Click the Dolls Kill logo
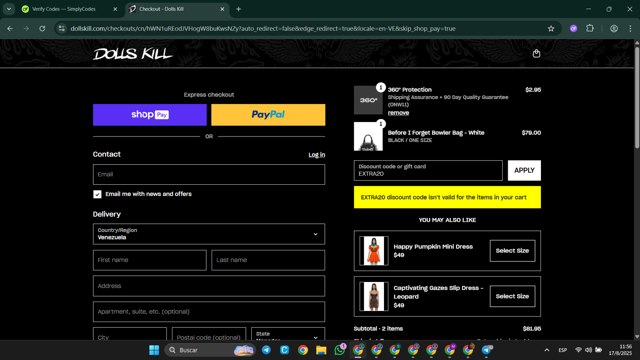The height and width of the screenshot is (360, 640). pyautogui.click(x=133, y=54)
